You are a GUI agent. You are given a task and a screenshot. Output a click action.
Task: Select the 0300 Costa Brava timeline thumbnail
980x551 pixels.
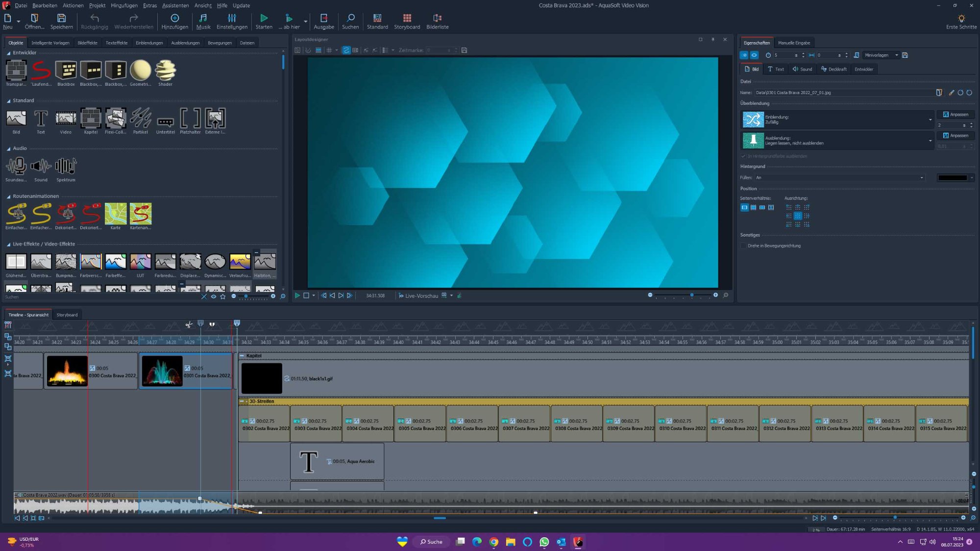(x=67, y=371)
